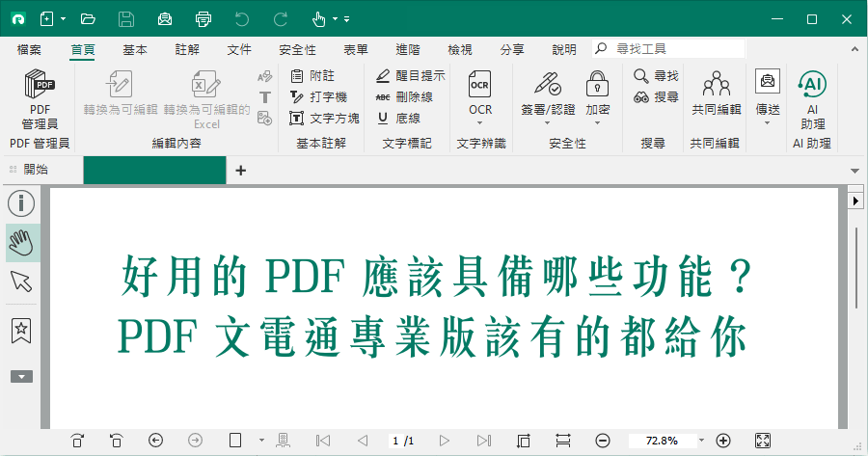Click the email envelope icon in title bar
The width and height of the screenshot is (868, 456).
tap(164, 19)
